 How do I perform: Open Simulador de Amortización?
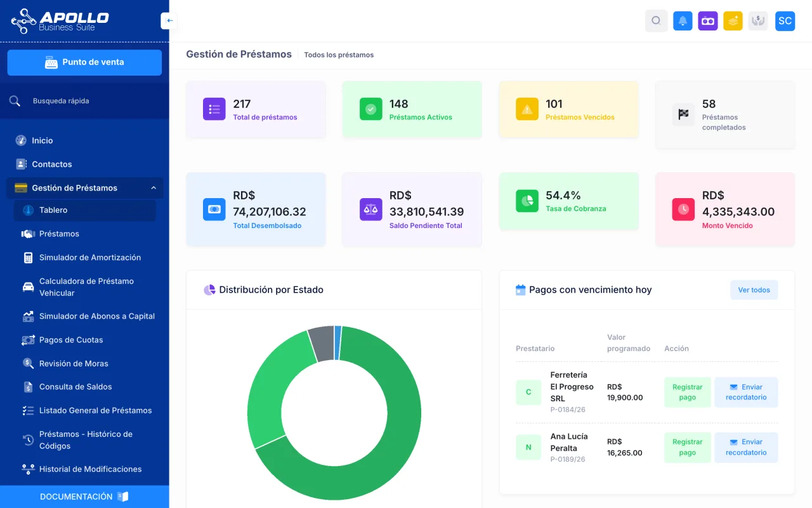84,257
